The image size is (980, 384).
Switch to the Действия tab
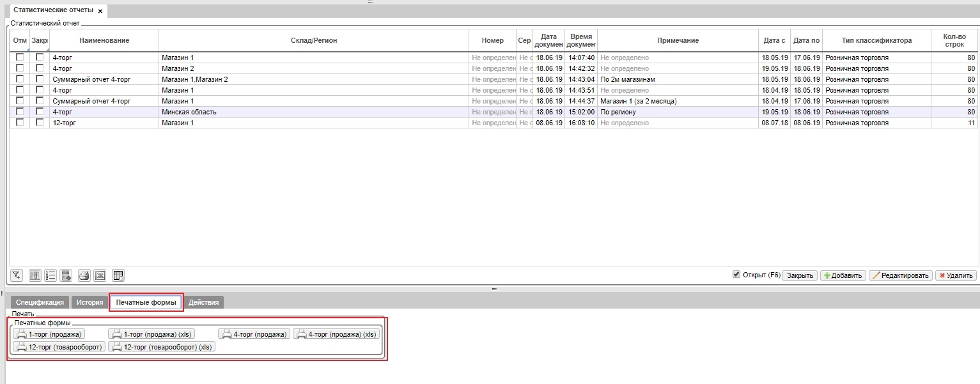[x=203, y=302]
